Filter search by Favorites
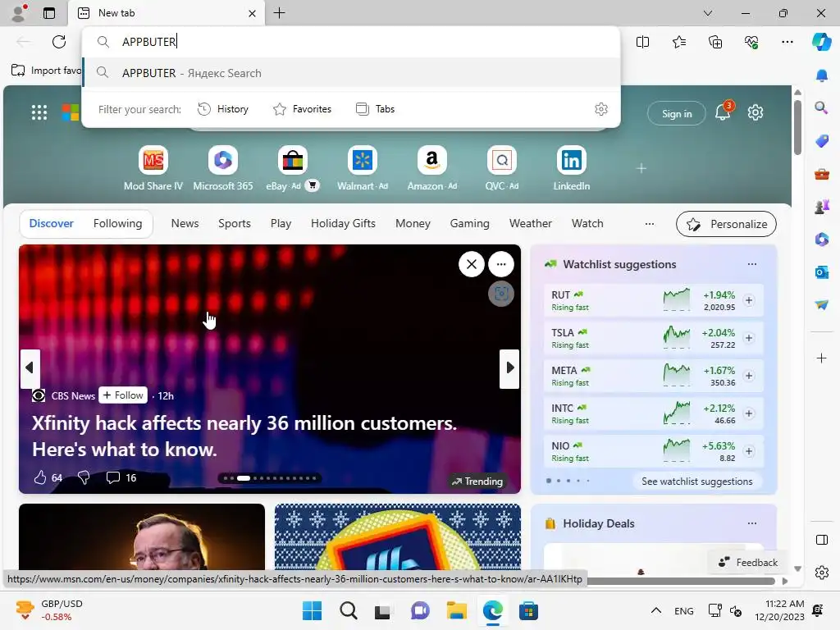The height and width of the screenshot is (630, 840). click(303, 109)
